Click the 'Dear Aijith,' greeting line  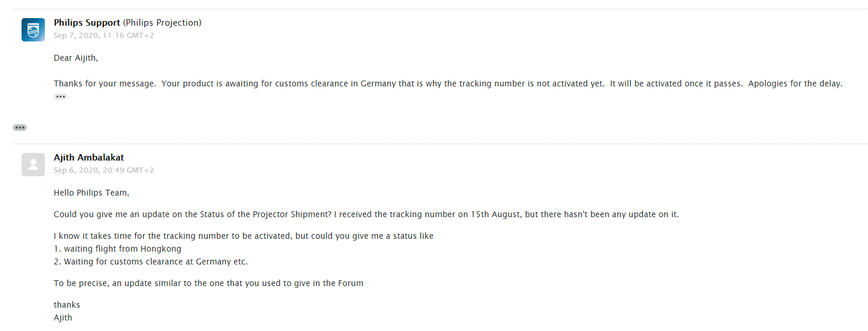76,58
